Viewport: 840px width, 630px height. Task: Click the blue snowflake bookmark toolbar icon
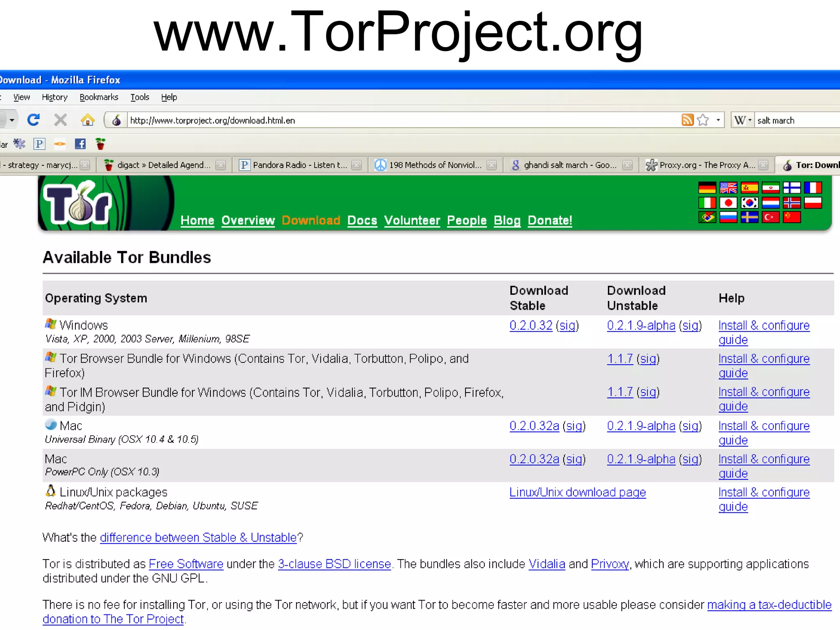(x=19, y=144)
